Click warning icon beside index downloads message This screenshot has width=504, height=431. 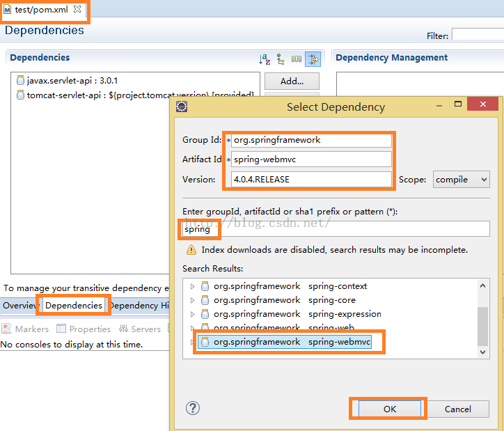(191, 250)
